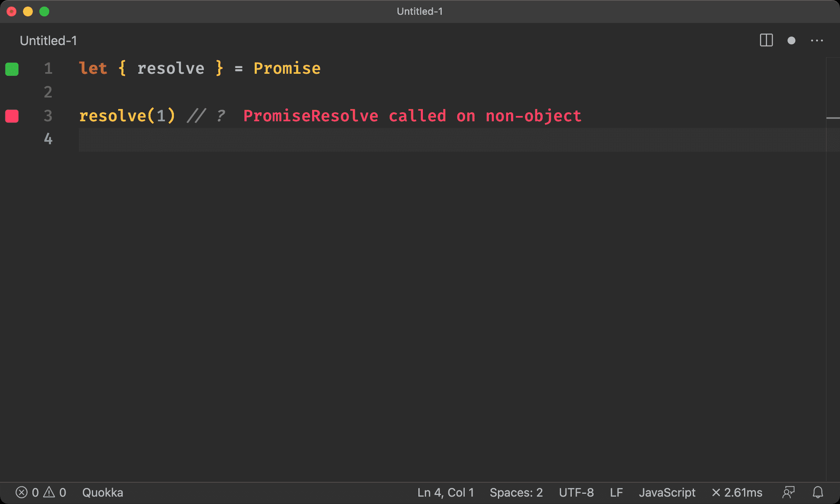The width and height of the screenshot is (840, 504).
Task: Select the Untitled-1 editor tab
Action: coord(48,41)
